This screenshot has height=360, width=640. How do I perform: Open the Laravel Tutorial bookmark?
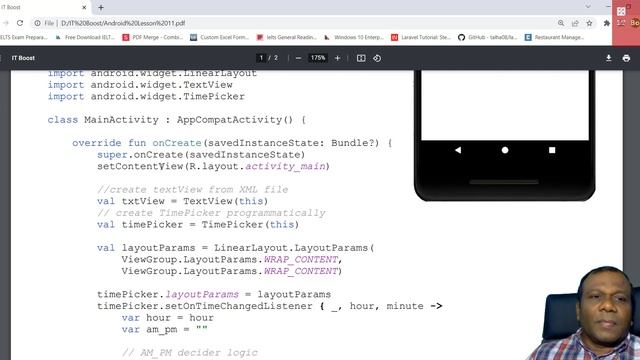[x=421, y=37]
